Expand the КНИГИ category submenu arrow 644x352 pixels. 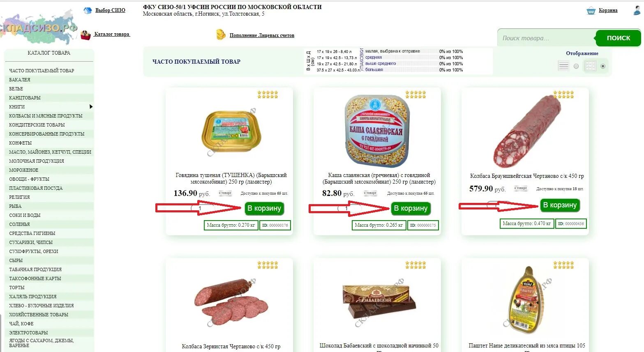(x=91, y=107)
